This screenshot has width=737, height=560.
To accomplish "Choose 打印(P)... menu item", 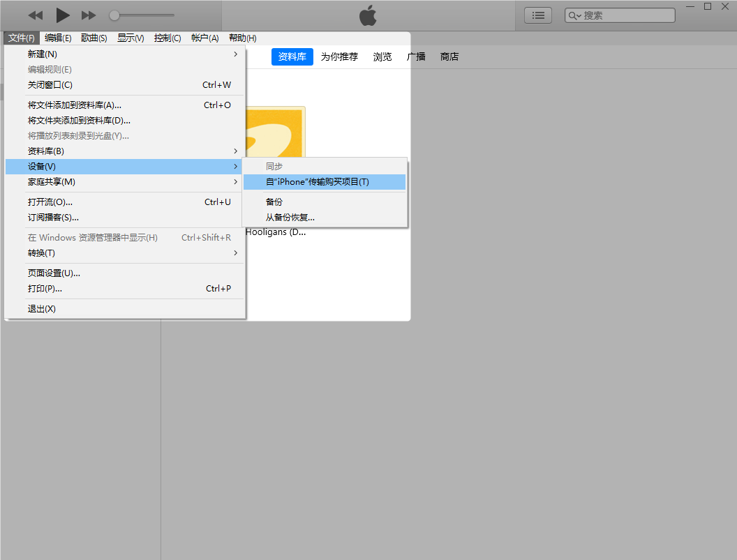I will (x=125, y=289).
